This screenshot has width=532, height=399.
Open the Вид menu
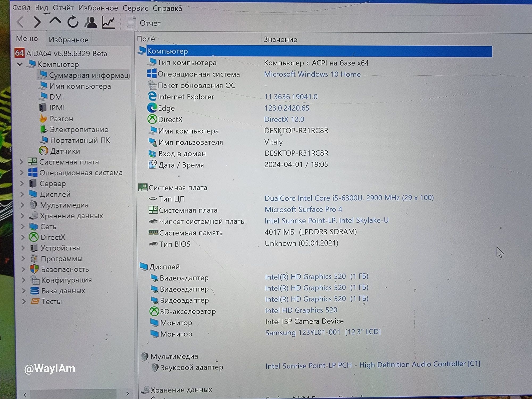[x=41, y=7]
